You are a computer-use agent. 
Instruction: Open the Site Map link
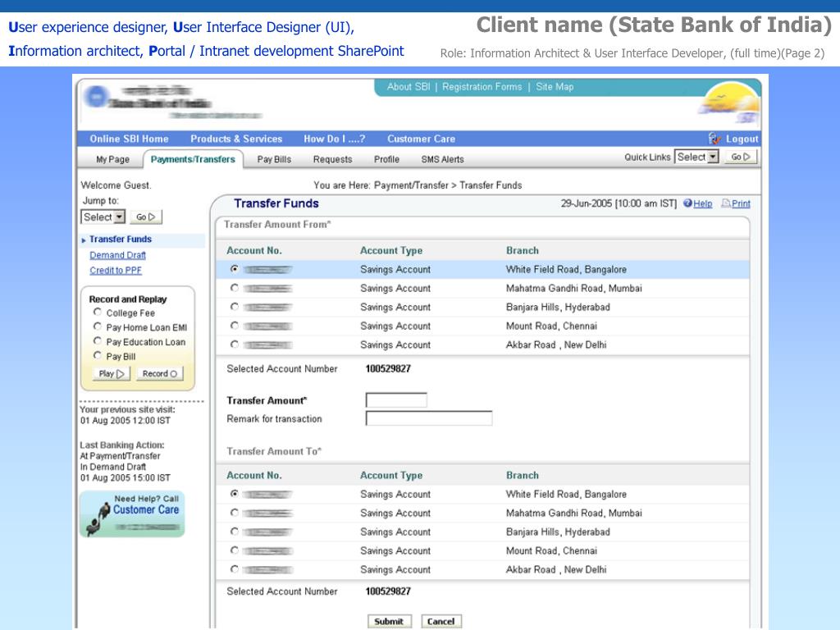tap(555, 87)
